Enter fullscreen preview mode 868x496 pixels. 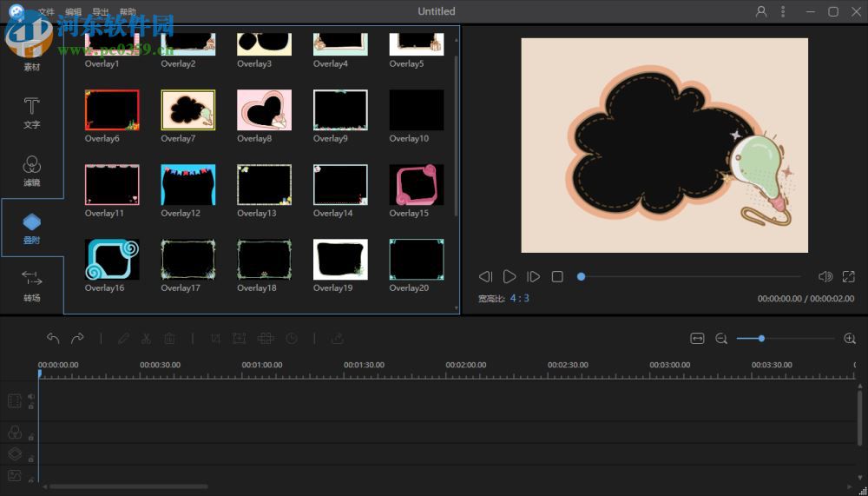coord(848,277)
